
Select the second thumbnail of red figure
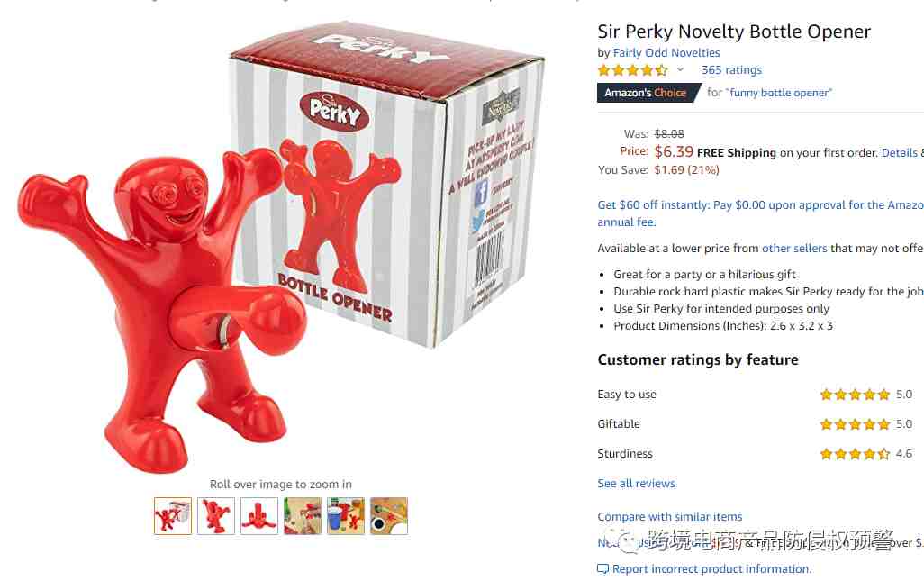[215, 515]
